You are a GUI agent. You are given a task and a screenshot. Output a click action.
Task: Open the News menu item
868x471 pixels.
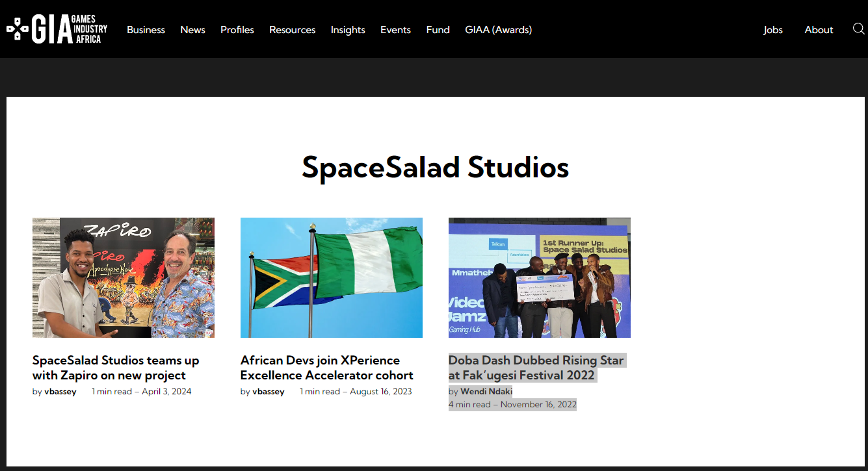(192, 30)
